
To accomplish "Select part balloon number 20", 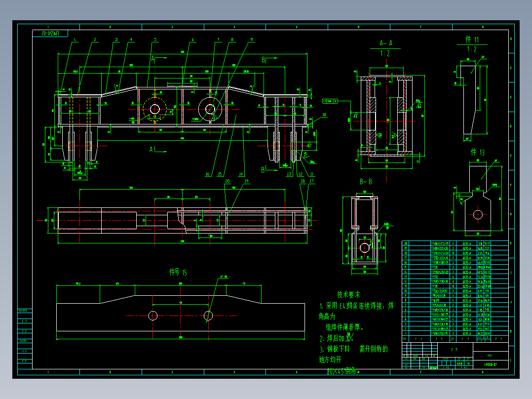I will [x=228, y=181].
